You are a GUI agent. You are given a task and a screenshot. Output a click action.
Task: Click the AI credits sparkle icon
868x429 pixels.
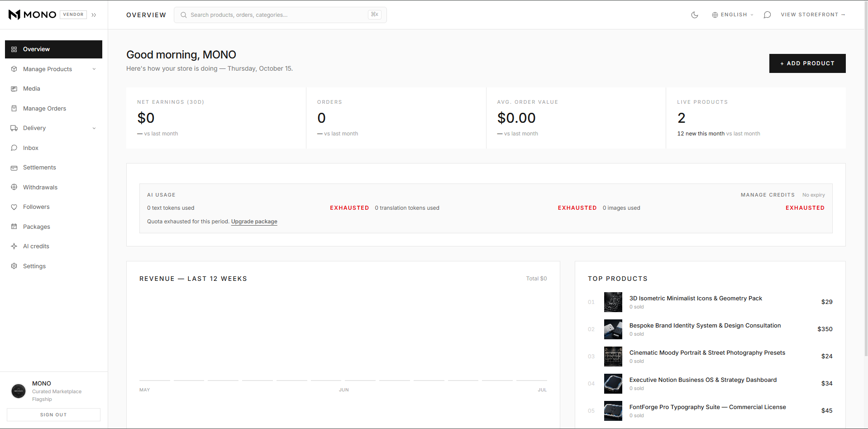coord(14,246)
